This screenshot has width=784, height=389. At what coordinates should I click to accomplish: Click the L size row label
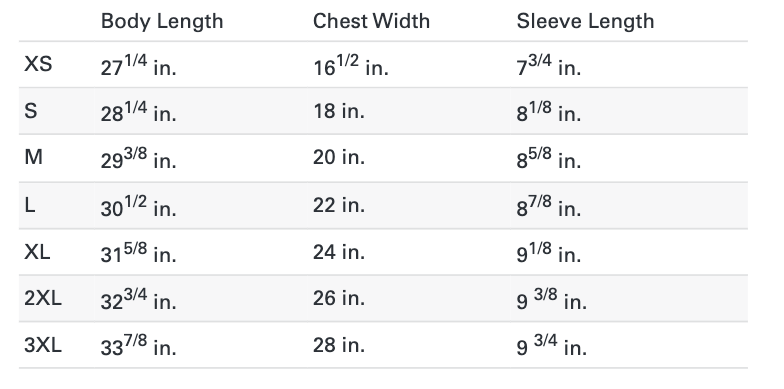[x=30, y=204]
